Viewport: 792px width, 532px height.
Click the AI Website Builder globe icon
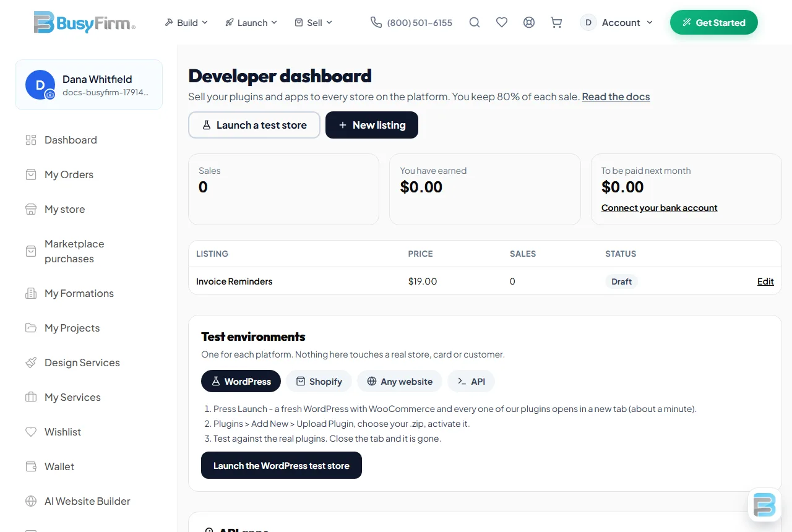(x=31, y=501)
